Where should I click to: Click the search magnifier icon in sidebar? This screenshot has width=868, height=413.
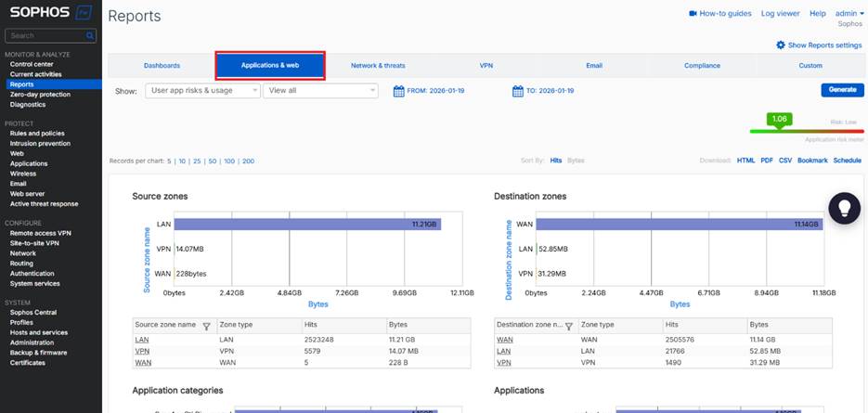pos(90,36)
